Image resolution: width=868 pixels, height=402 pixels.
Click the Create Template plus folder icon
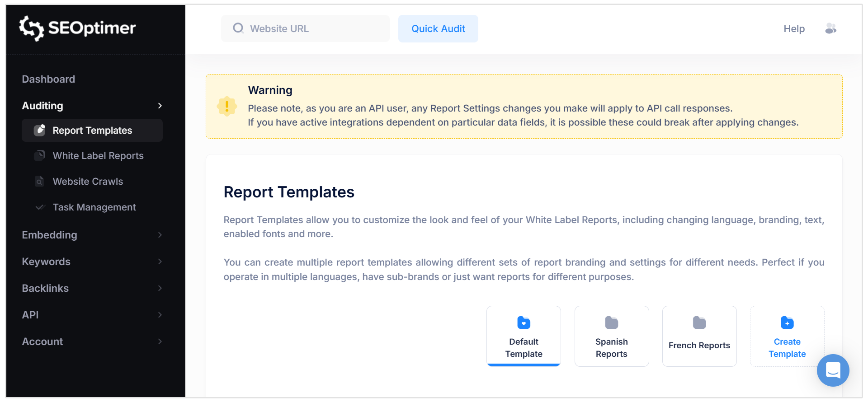click(787, 323)
